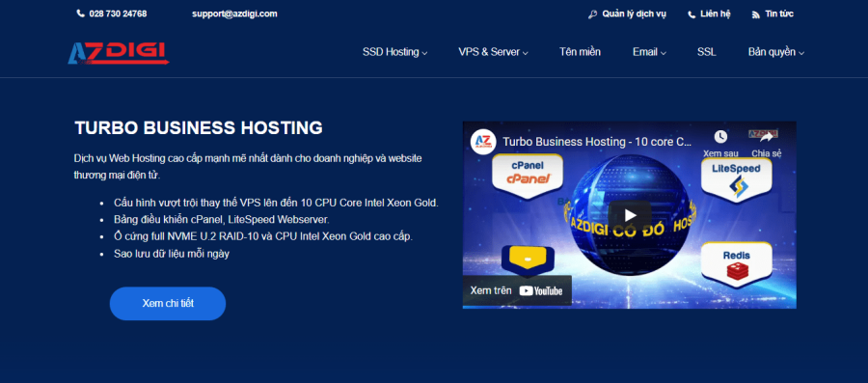Expand the SSD Hosting menu
This screenshot has height=383, width=868.
(x=394, y=52)
